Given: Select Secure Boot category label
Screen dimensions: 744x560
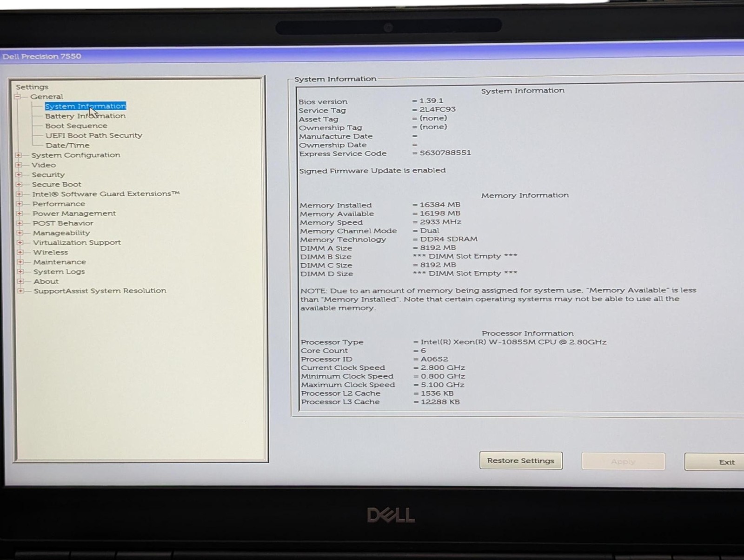Looking at the screenshot, I should pyautogui.click(x=57, y=184).
